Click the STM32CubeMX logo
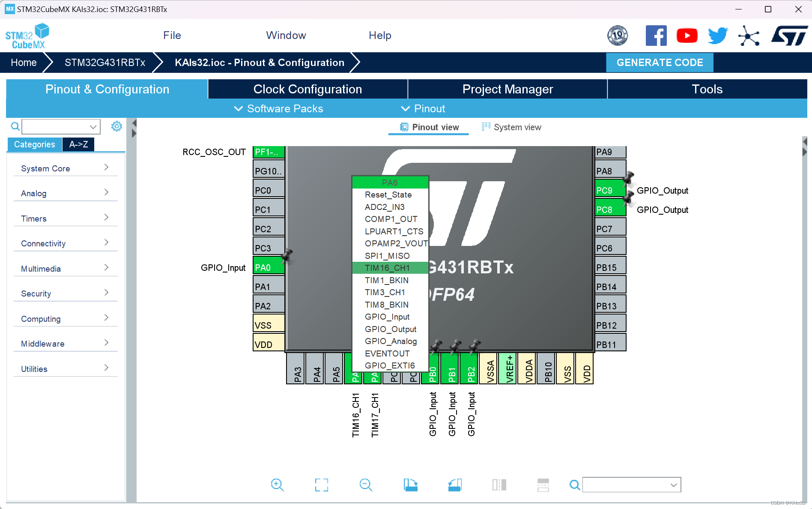Viewport: 812px width, 509px height. coord(27,36)
